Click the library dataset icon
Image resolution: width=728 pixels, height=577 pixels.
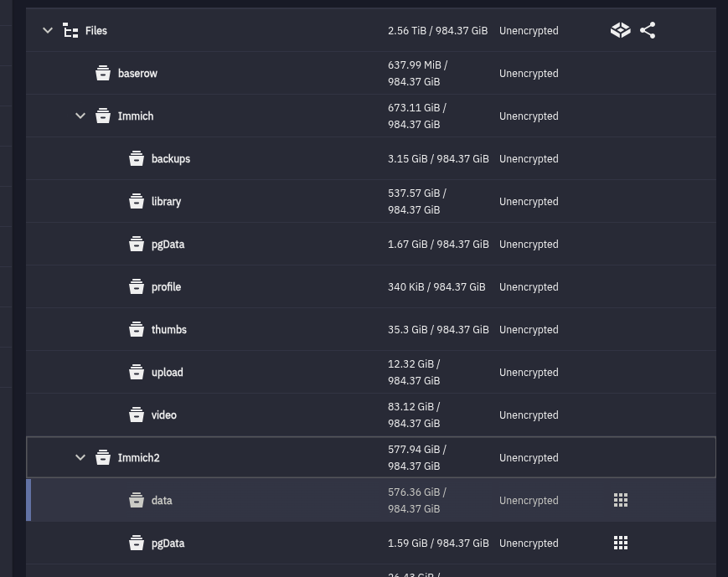point(137,202)
